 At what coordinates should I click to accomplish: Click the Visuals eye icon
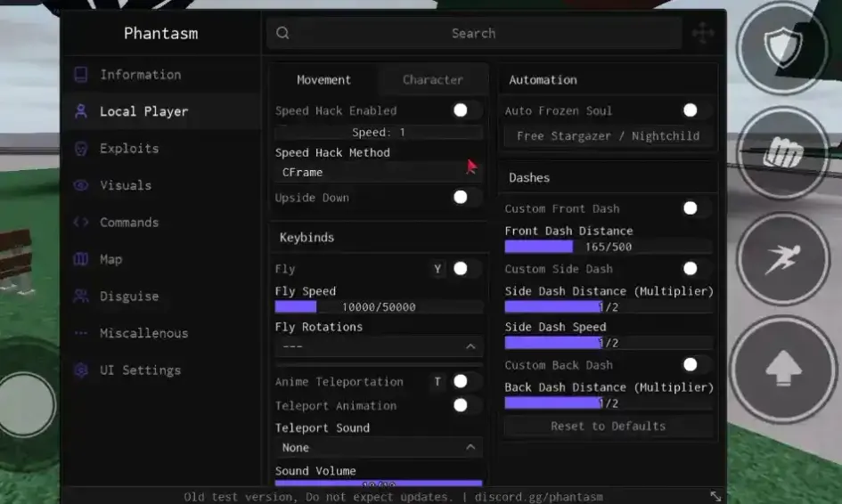click(81, 185)
